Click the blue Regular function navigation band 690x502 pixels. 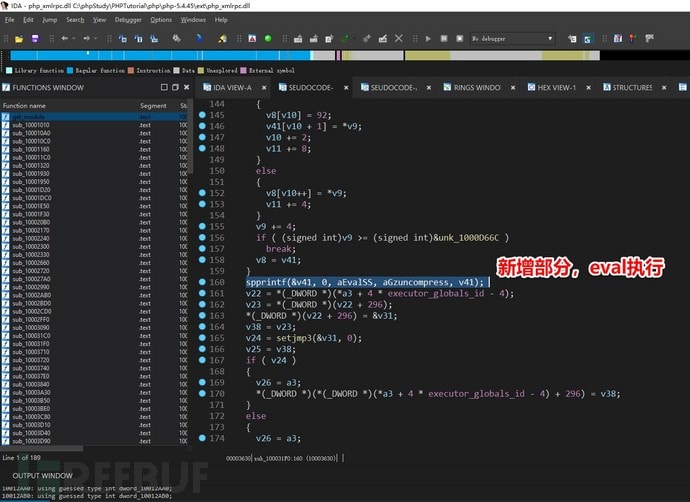coord(160,55)
